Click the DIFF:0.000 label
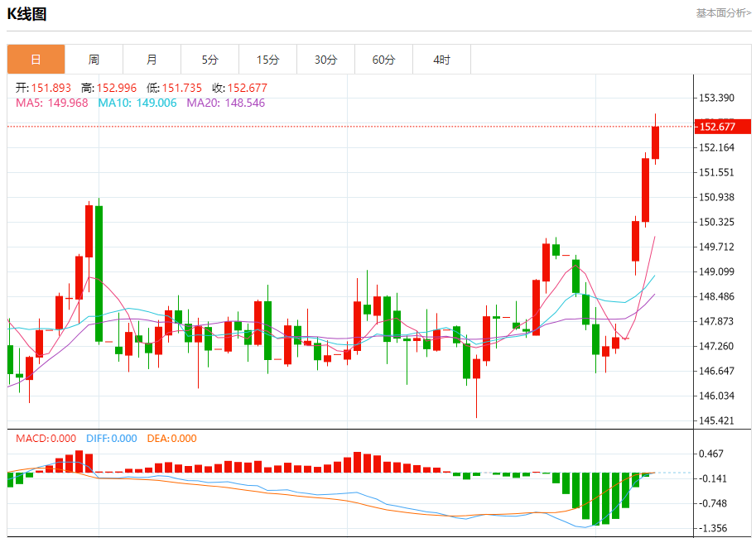756x538 pixels. coord(112,438)
